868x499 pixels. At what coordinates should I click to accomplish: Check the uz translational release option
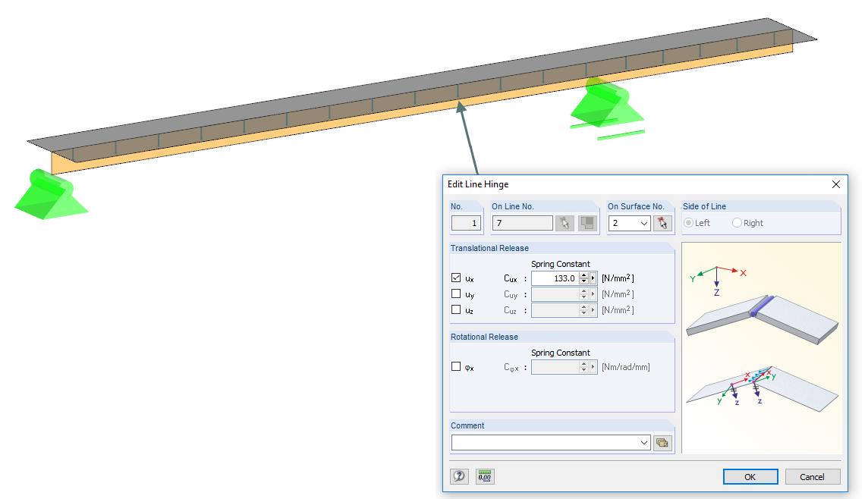[x=456, y=309]
